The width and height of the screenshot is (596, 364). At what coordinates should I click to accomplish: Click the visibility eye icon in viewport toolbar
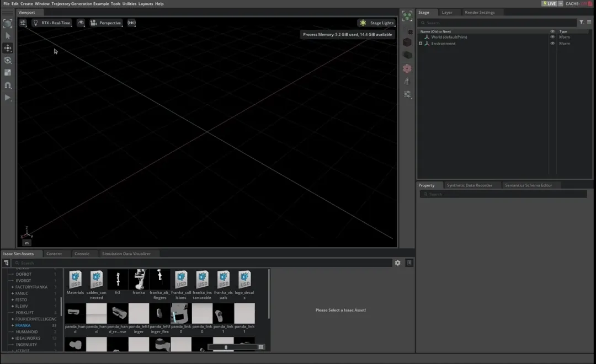click(81, 23)
